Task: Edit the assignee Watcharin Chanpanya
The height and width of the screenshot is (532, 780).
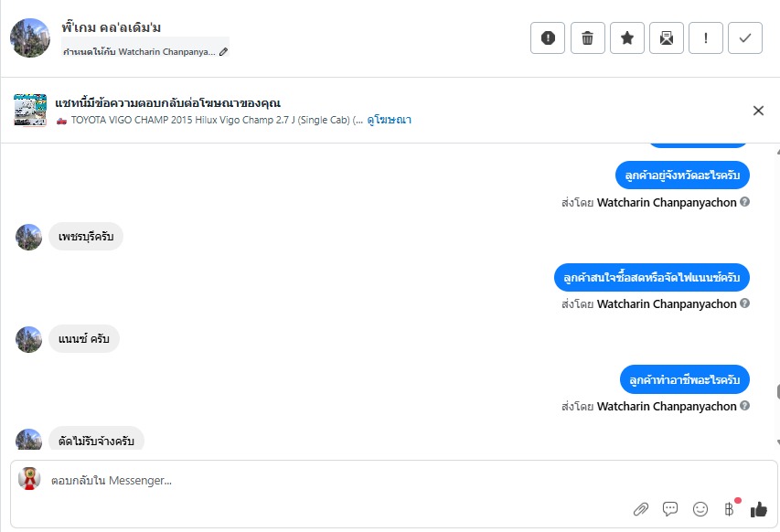Action: tap(224, 52)
